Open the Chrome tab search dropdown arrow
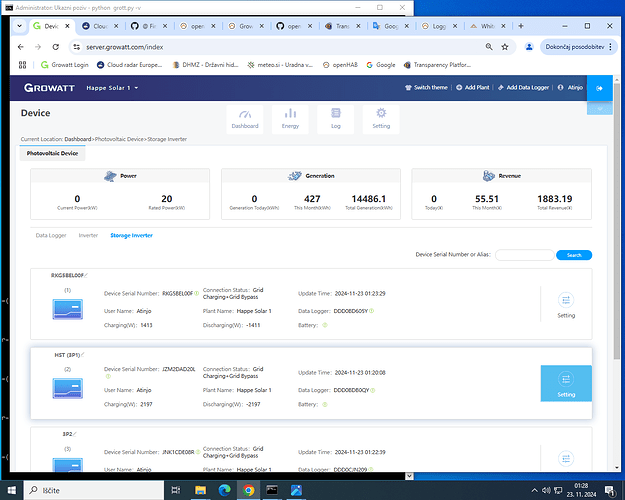 [x=18, y=26]
